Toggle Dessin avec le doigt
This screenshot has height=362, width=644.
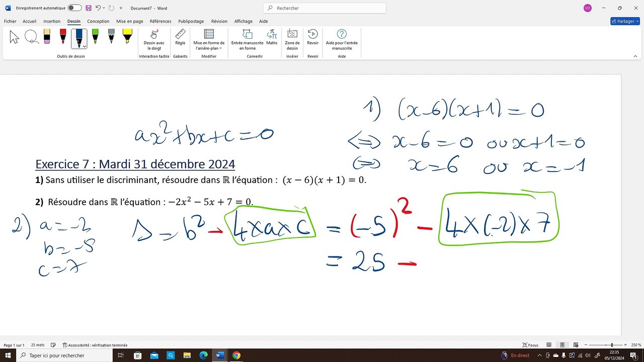pyautogui.click(x=154, y=40)
